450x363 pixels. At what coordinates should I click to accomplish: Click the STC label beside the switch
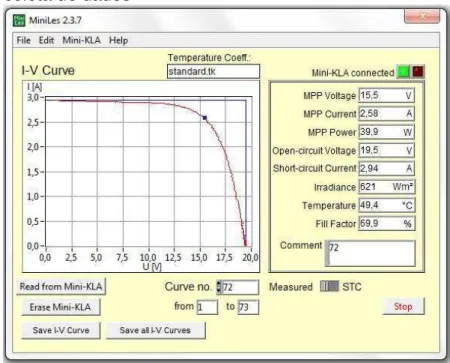352,287
